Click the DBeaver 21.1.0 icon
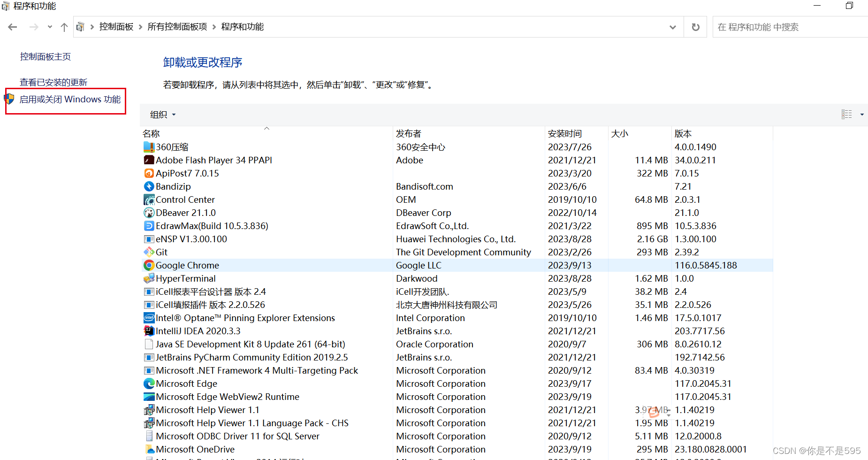868x460 pixels. point(149,213)
